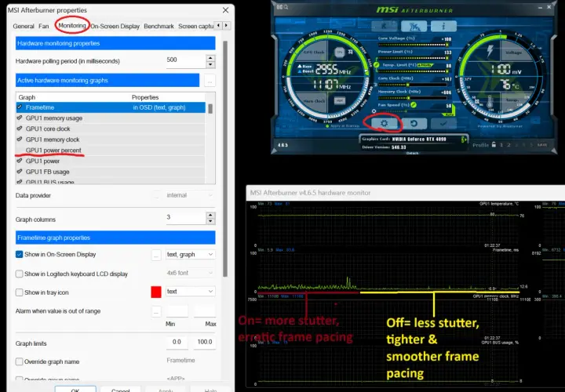Select the 'GPU1 power' row in graph list
The height and width of the screenshot is (392, 565).
tap(111, 161)
